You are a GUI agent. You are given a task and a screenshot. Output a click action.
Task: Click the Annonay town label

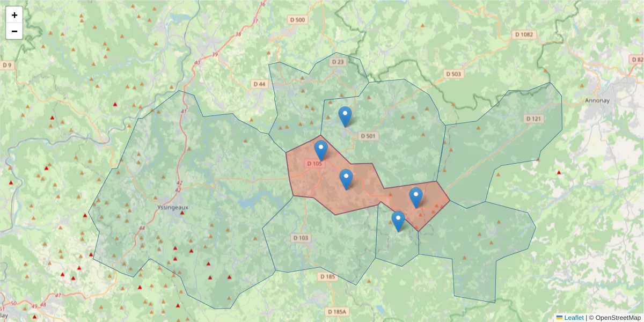click(597, 100)
